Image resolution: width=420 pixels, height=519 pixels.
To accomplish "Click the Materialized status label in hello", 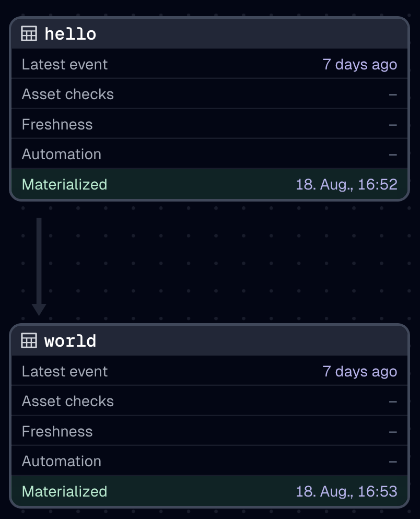I will coord(64,184).
